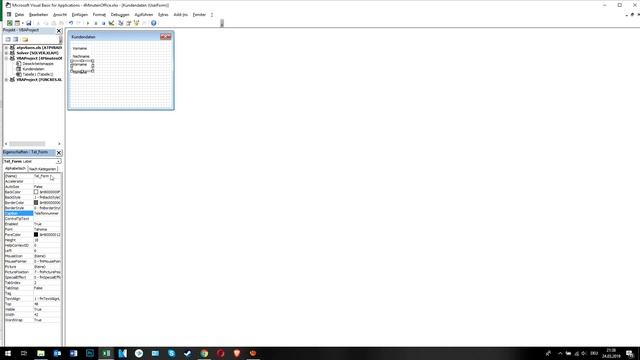This screenshot has height=360, width=640.
Task: Open the Format menu
Action: pyautogui.click(x=99, y=15)
